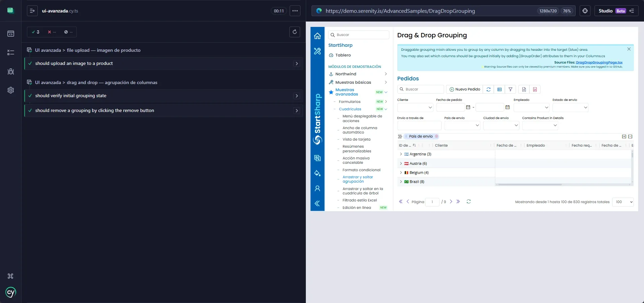
Task: Open the Cliente dropdown
Action: coord(415,107)
